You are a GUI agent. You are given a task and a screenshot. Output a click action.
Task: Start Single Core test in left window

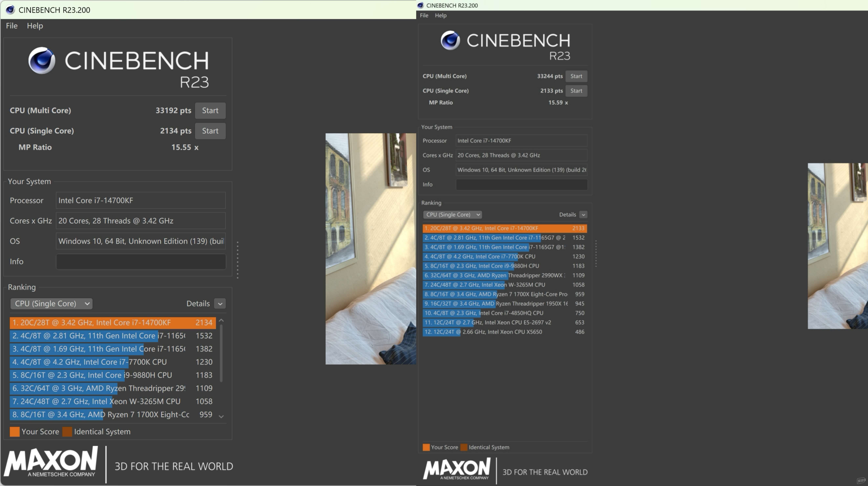210,131
